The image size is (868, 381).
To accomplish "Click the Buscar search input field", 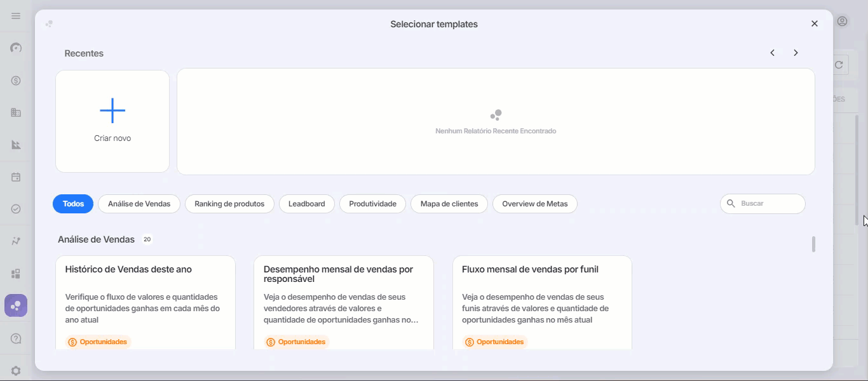I will [763, 204].
